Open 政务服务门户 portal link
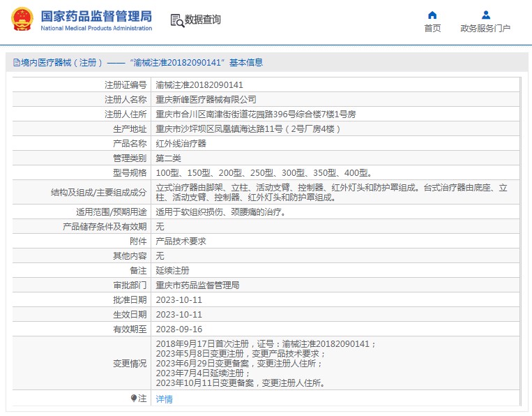The width and height of the screenshot is (532, 416). pyautogui.click(x=485, y=28)
